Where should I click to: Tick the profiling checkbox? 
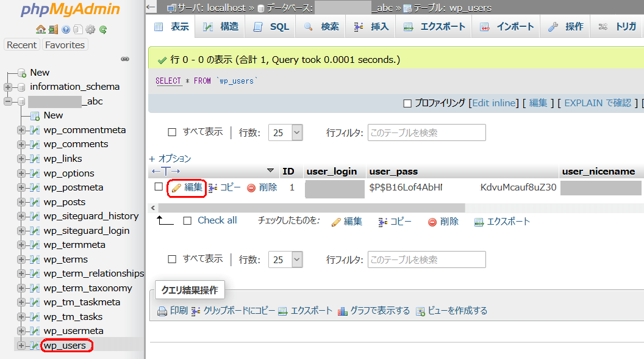point(407,103)
